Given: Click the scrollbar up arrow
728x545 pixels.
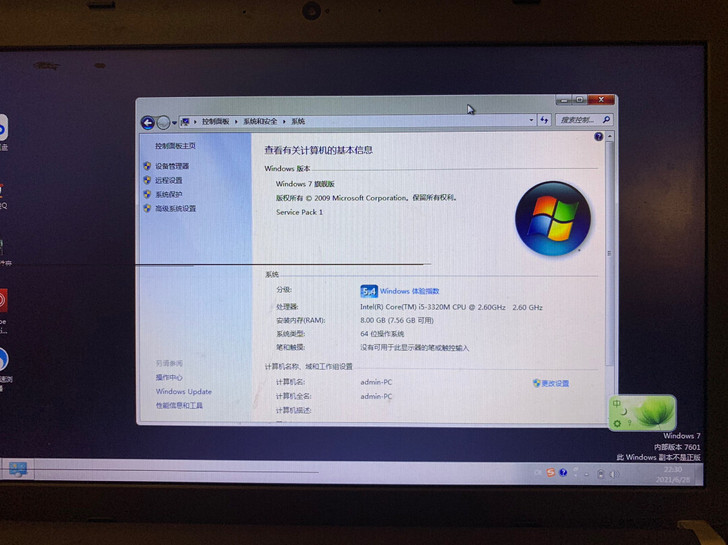Looking at the screenshot, I should [609, 136].
